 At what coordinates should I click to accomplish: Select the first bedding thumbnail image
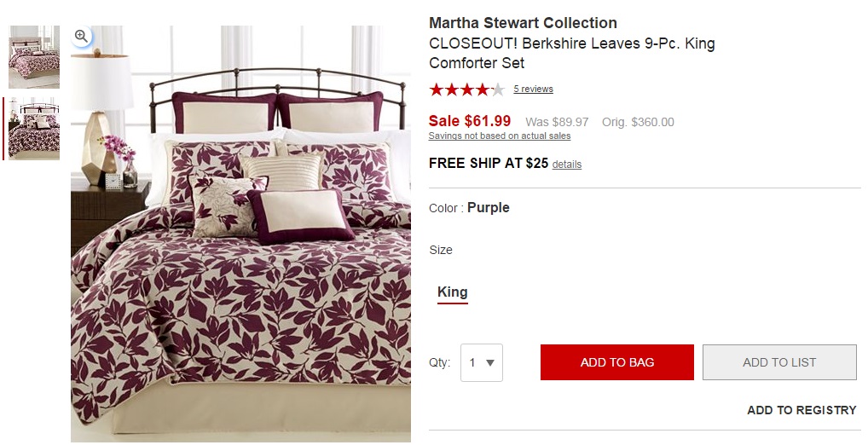pyautogui.click(x=34, y=57)
